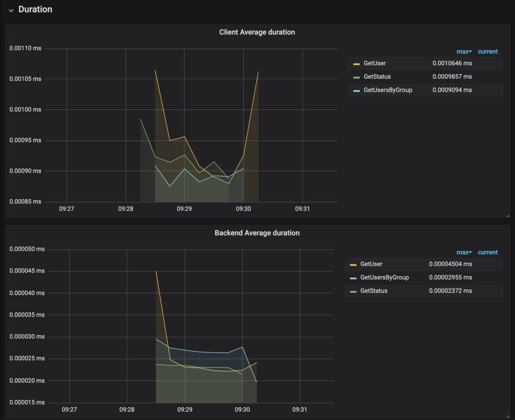Toggle GetUser series in Client legend

pos(375,63)
